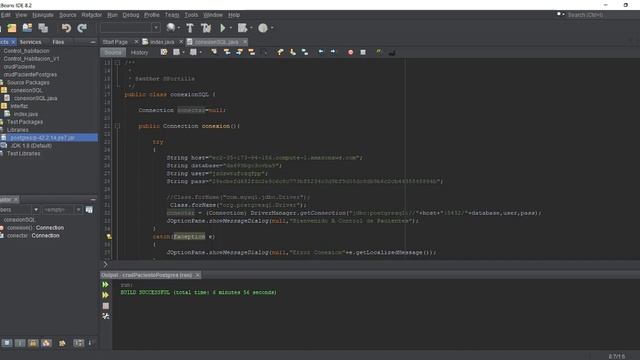Screen dimensions: 640x360
Task: Click the Comment lines editor icon
Action: [379, 52]
